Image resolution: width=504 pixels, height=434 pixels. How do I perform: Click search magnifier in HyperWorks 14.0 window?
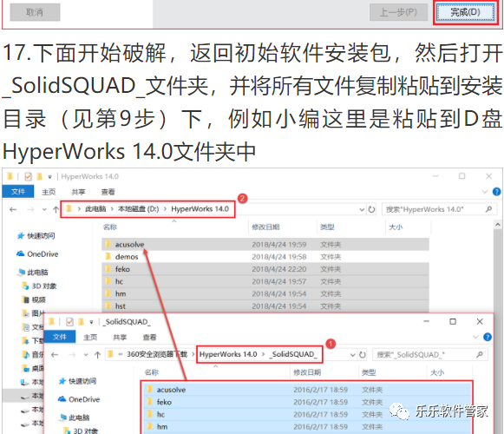coord(489,209)
